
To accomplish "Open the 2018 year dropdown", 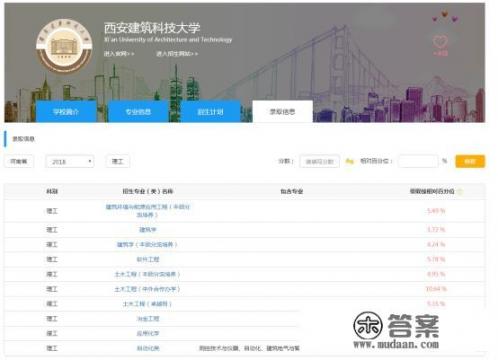I will 70,162.
